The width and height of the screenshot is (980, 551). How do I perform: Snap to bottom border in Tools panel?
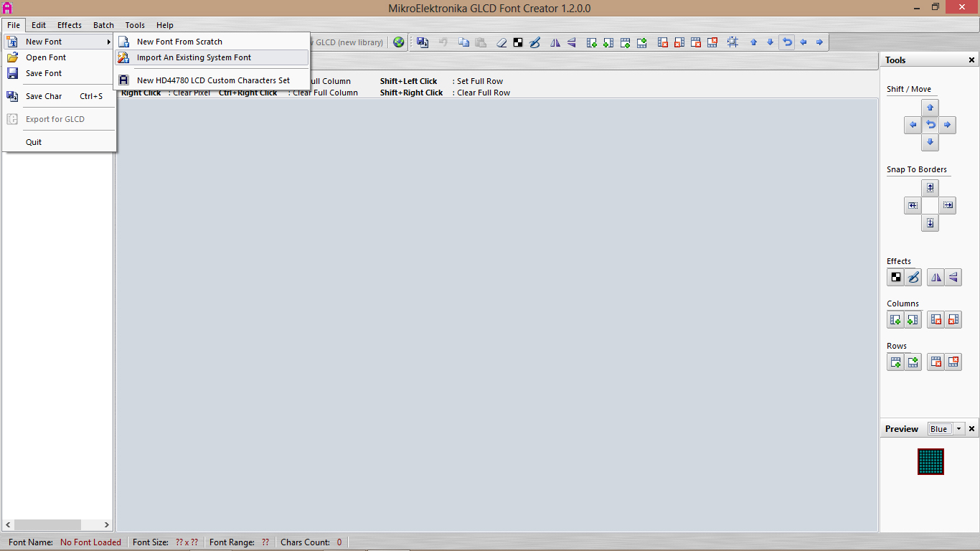tap(930, 222)
